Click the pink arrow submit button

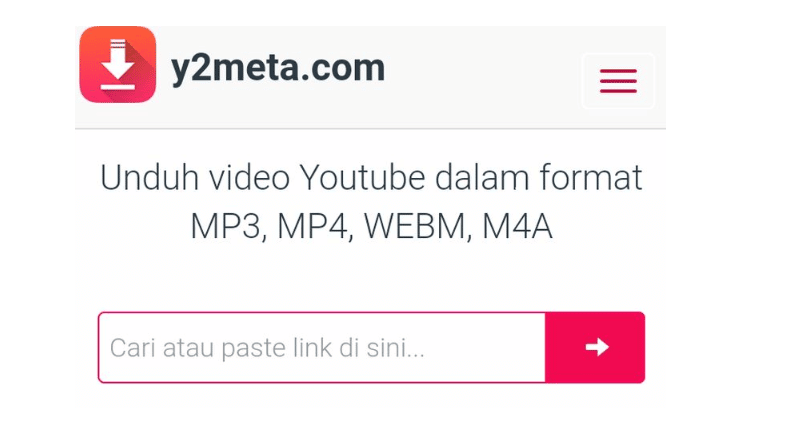[x=595, y=347]
